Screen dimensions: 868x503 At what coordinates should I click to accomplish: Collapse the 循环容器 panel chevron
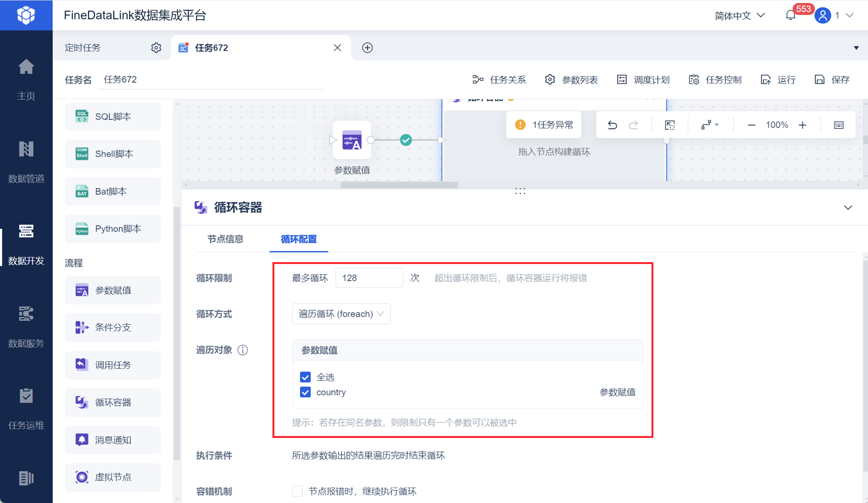848,208
